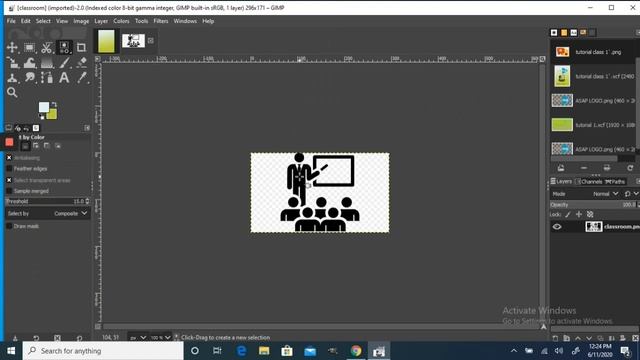Select the Paths tool
Image resolution: width=640 pixels, height=360 pixels.
pyautogui.click(x=47, y=78)
